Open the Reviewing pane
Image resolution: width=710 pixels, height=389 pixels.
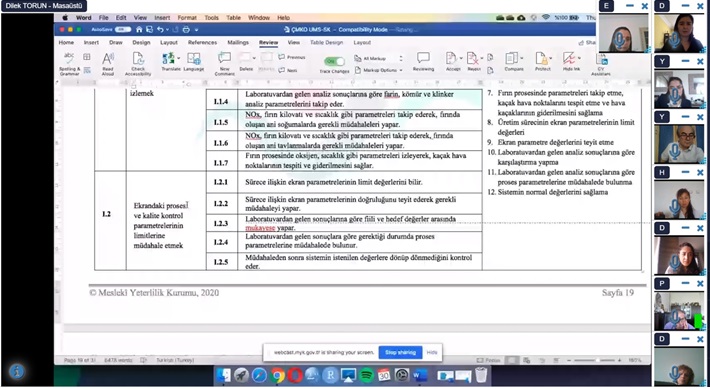(423, 62)
